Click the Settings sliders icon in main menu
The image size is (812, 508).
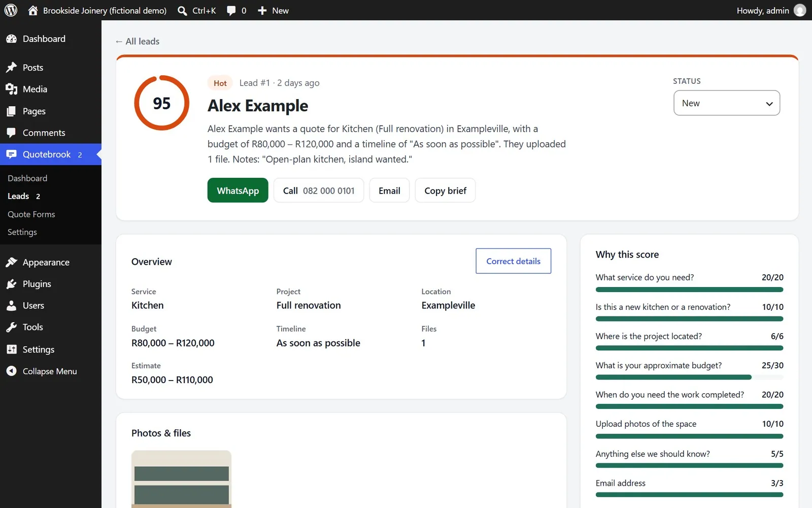point(11,350)
